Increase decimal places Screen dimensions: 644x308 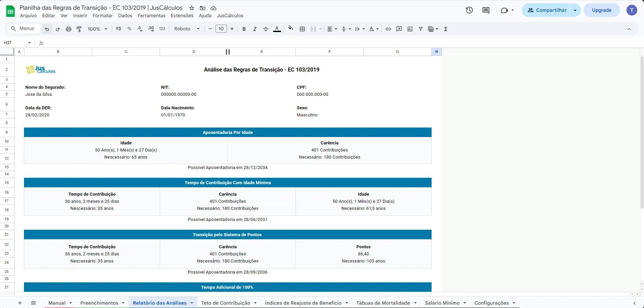[151, 29]
